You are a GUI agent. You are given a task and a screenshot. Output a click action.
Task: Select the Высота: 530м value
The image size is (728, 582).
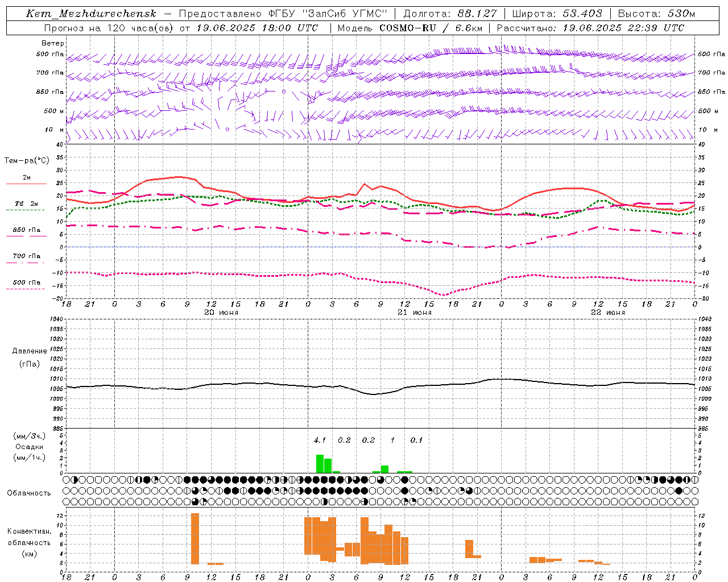[656, 14]
